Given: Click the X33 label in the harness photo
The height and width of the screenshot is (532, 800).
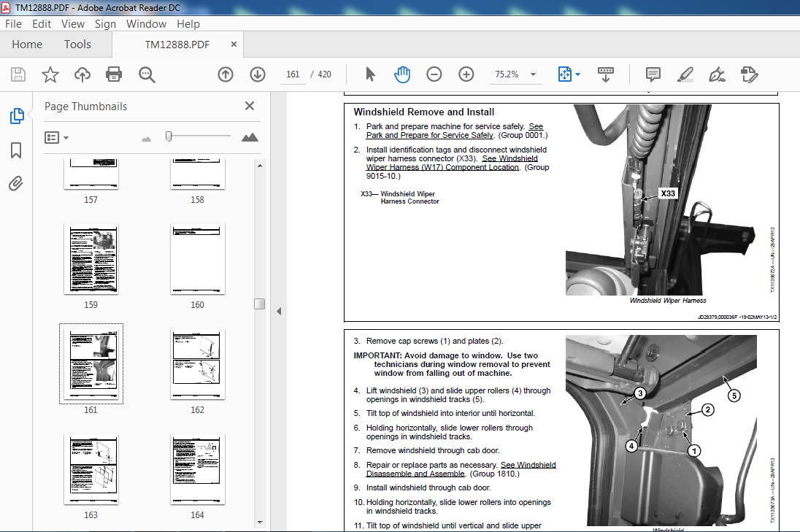Looking at the screenshot, I should [x=668, y=193].
